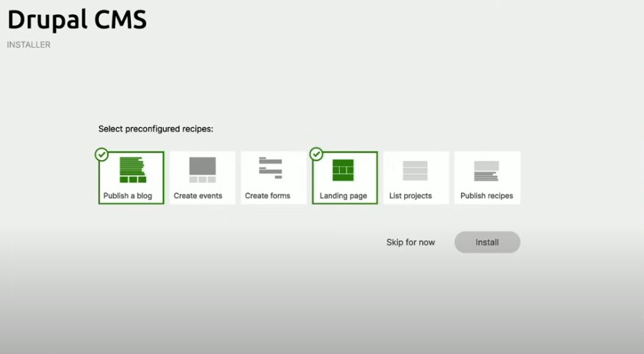Viewport: 644px width, 354px height.
Task: Click the Publish recipes label
Action: coord(487,196)
